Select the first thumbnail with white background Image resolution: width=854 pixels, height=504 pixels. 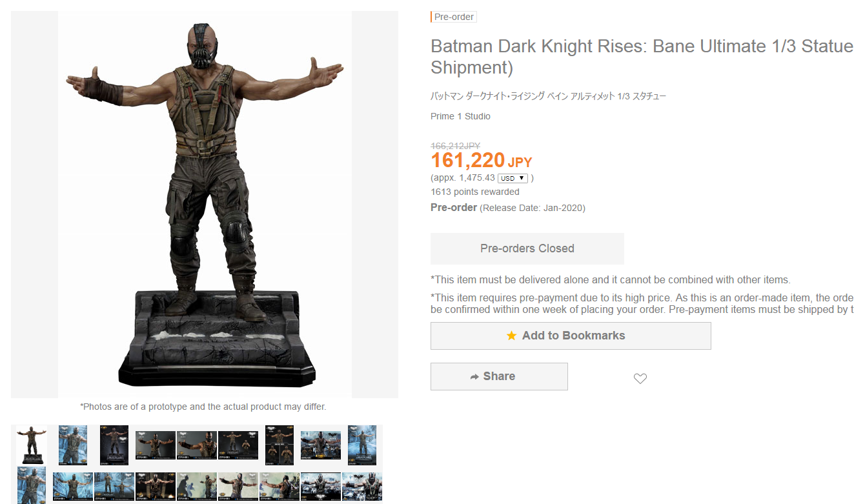pos(32,445)
